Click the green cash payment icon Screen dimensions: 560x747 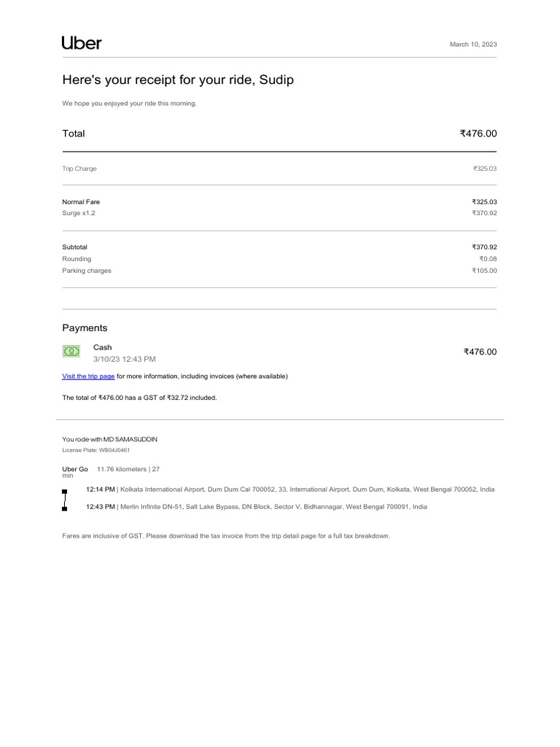click(71, 352)
